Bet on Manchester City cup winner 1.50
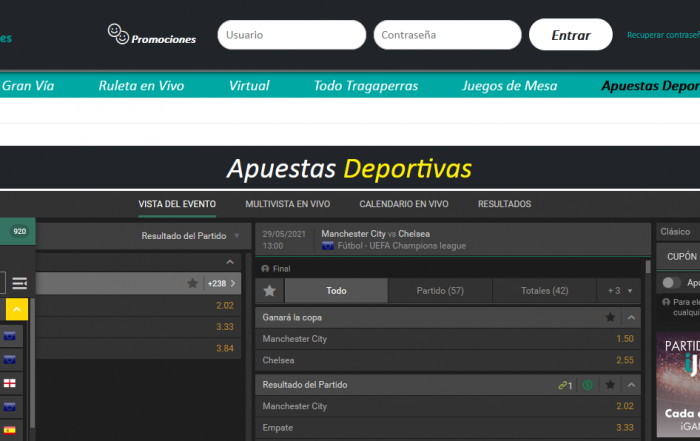The width and height of the screenshot is (700, 441). (448, 339)
